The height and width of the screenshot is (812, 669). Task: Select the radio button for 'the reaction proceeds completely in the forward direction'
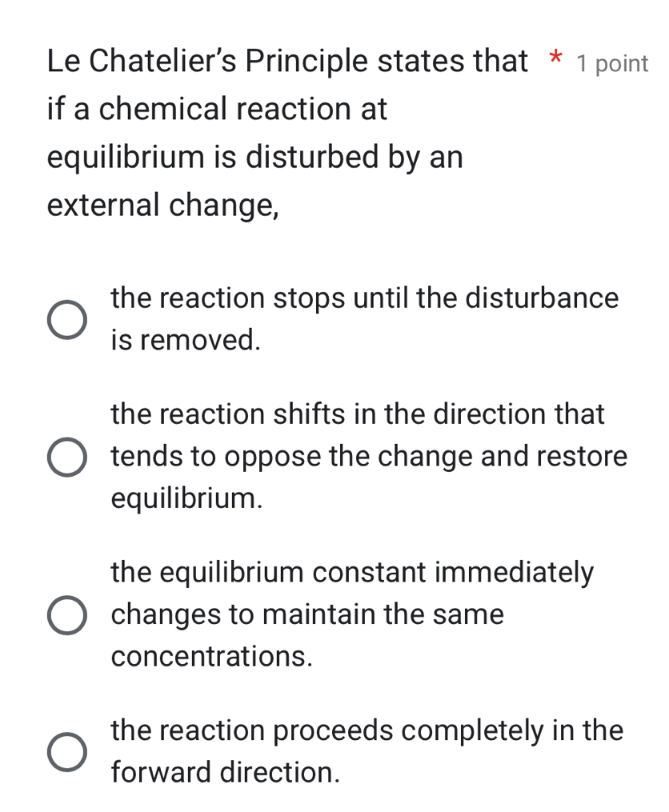coord(66,752)
